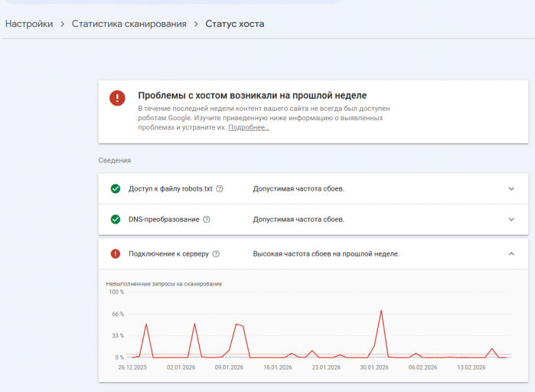535x392 pixels.
Task: Click Высокая частота сбоев на прошлой неделе
Action: point(326,254)
